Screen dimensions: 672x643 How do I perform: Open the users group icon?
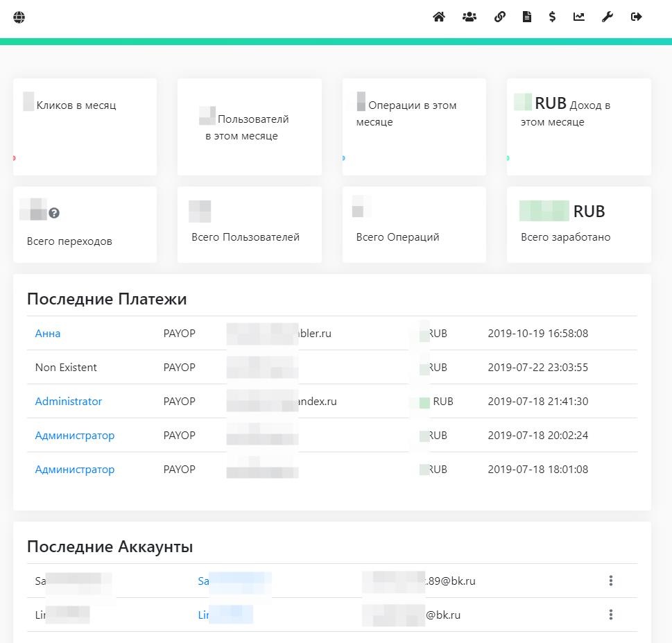pyautogui.click(x=469, y=17)
